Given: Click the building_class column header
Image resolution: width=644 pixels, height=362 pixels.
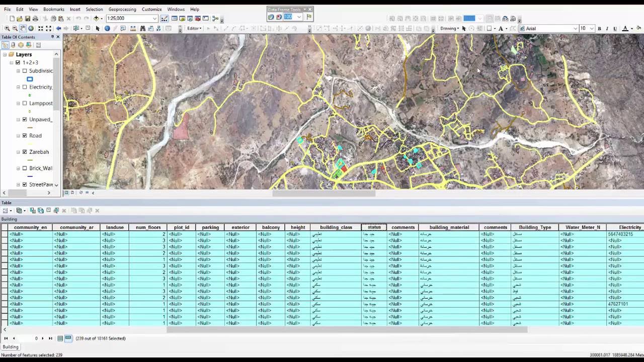Looking at the screenshot, I should [336, 227].
